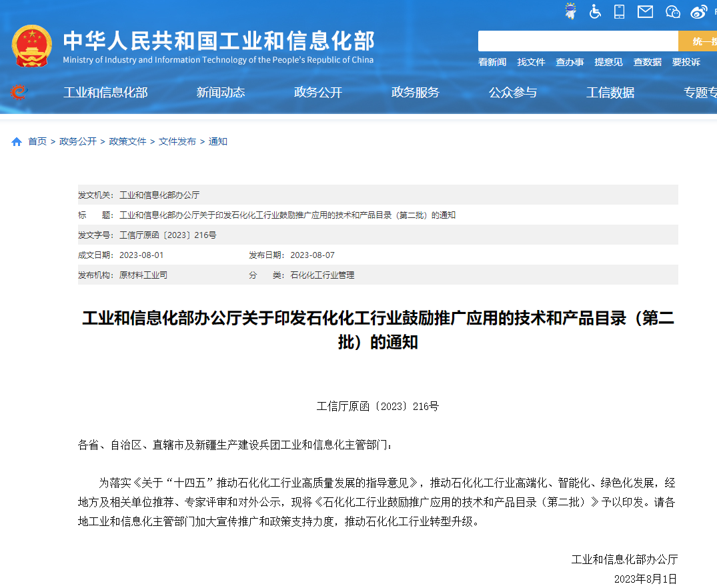Click the signing date 2023年8月1日
This screenshot has height=588, width=717.
(645, 579)
